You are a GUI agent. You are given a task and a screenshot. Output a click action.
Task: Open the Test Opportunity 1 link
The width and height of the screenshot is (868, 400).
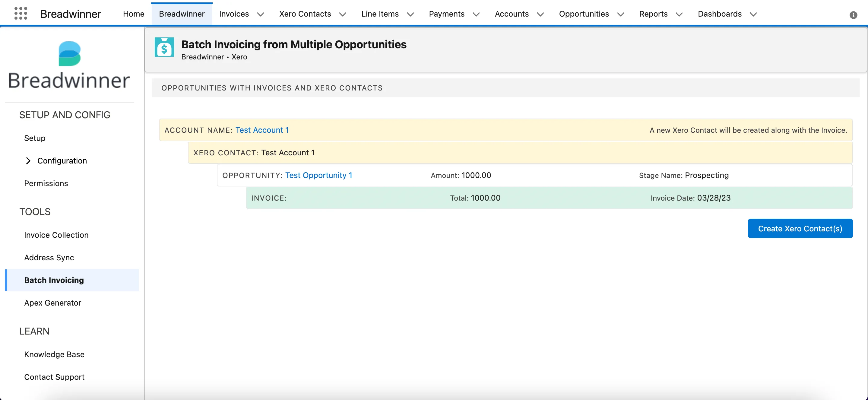pos(318,175)
